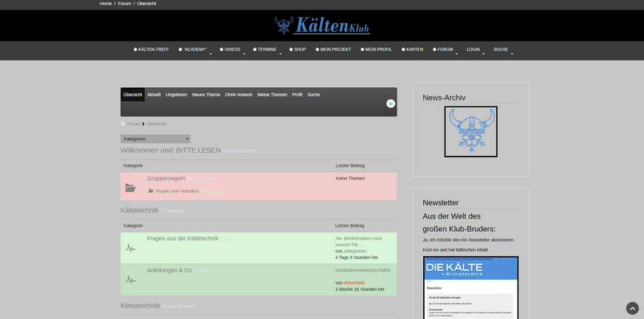Viewport: 644px width, 319px height.
Task: Click the scroll-to-top arrow button
Action: pyautogui.click(x=632, y=308)
